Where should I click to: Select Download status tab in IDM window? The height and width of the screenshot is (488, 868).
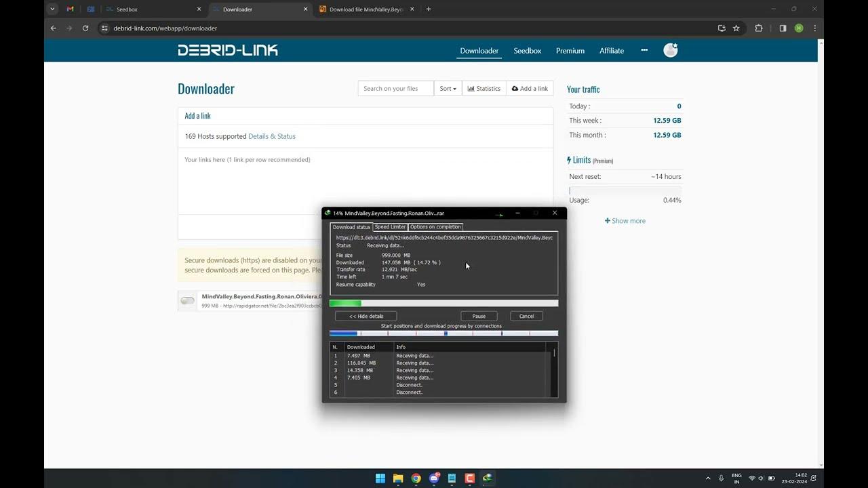tap(351, 227)
